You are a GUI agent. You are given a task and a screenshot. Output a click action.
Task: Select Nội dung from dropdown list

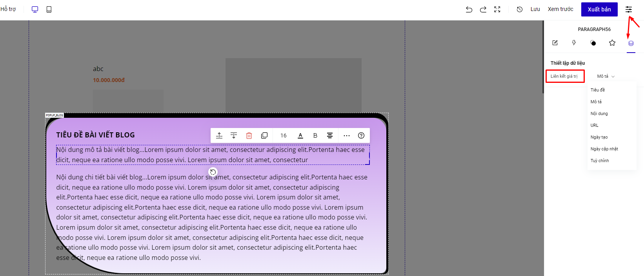click(599, 113)
